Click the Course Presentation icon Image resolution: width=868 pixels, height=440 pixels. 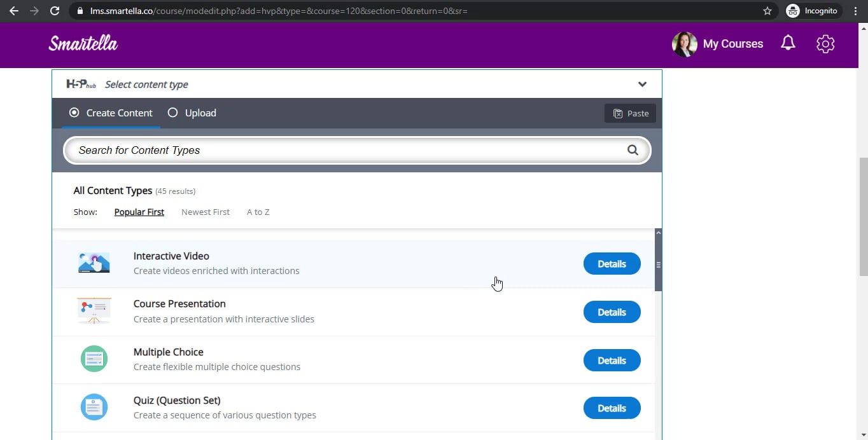click(94, 311)
